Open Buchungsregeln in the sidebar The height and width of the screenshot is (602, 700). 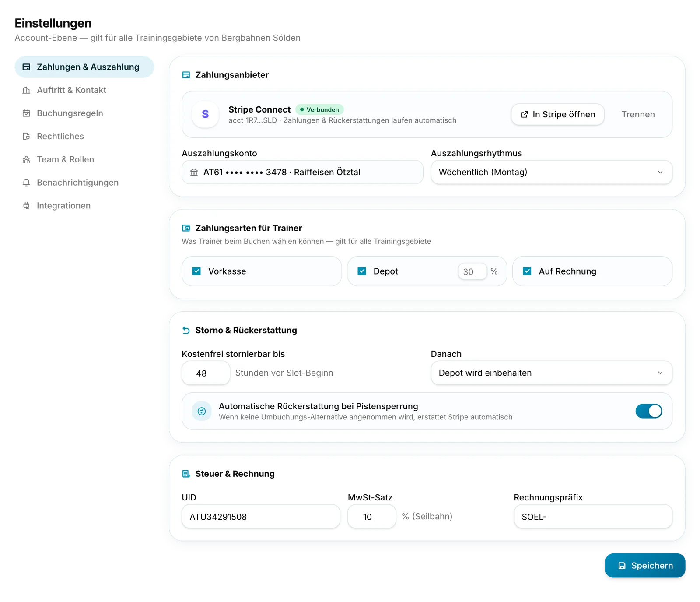(84, 113)
